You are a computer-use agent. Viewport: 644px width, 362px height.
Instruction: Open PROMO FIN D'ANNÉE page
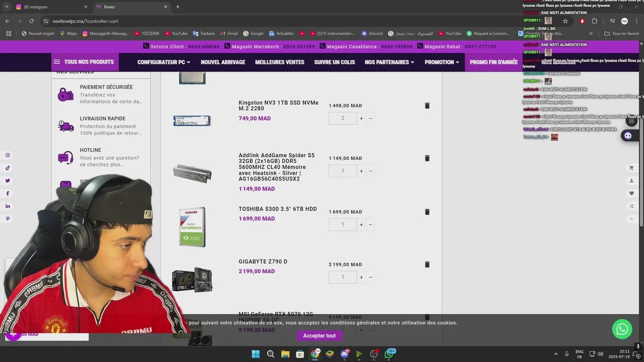point(494,62)
